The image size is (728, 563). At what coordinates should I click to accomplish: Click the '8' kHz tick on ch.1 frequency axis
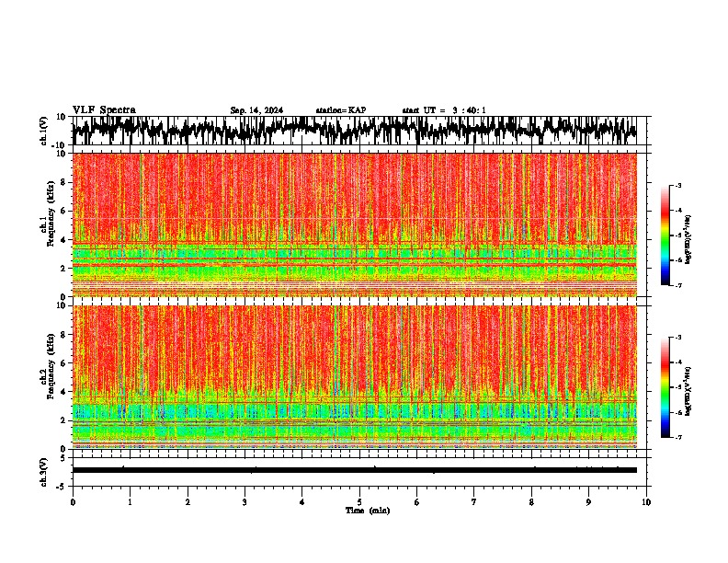coord(63,182)
